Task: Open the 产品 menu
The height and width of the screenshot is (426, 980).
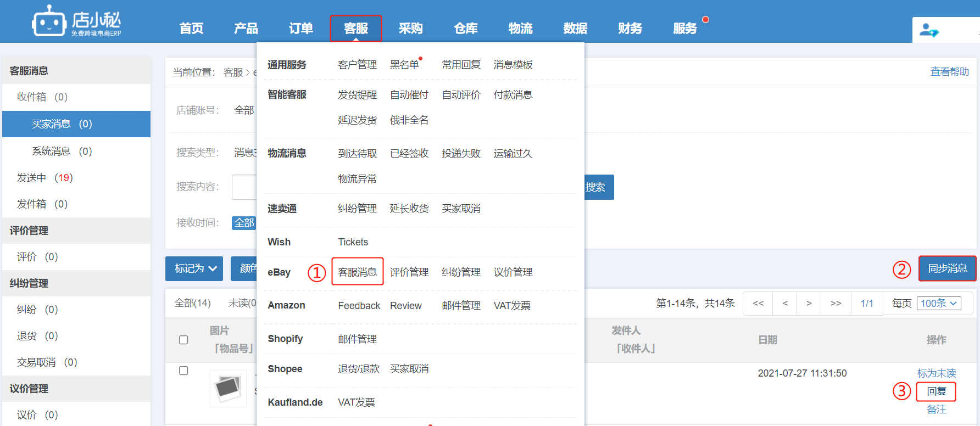Action: point(246,29)
